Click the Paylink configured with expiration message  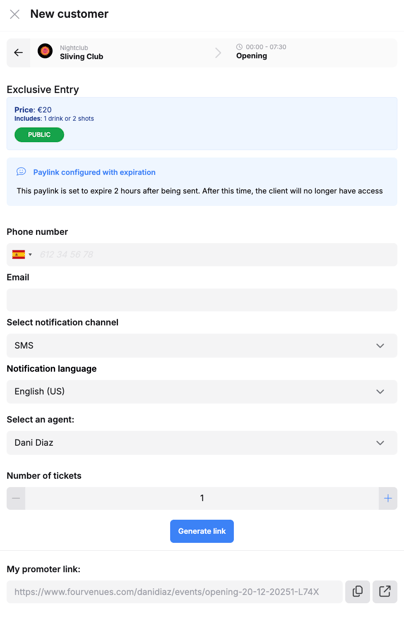[x=94, y=172]
